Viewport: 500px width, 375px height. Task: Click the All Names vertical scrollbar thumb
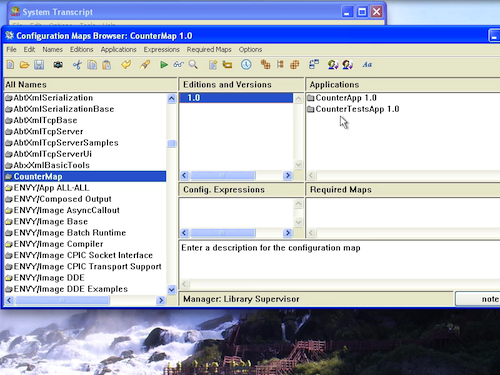(x=171, y=144)
